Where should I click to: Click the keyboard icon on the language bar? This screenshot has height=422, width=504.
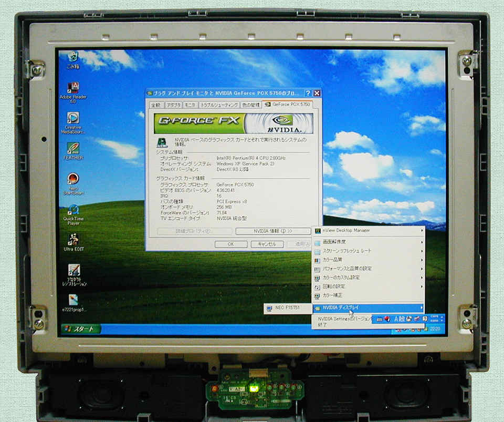379,319
